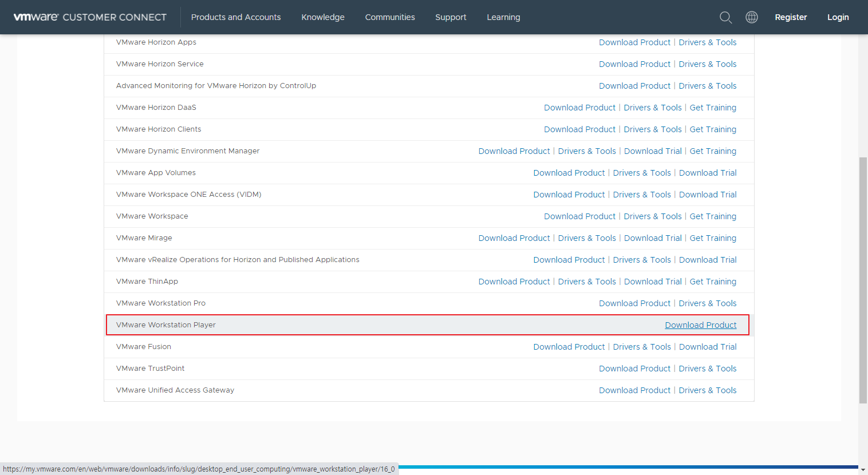The image size is (868, 475).
Task: Download Product for Workspace ONE Access (VIDM)
Action: coord(569,195)
